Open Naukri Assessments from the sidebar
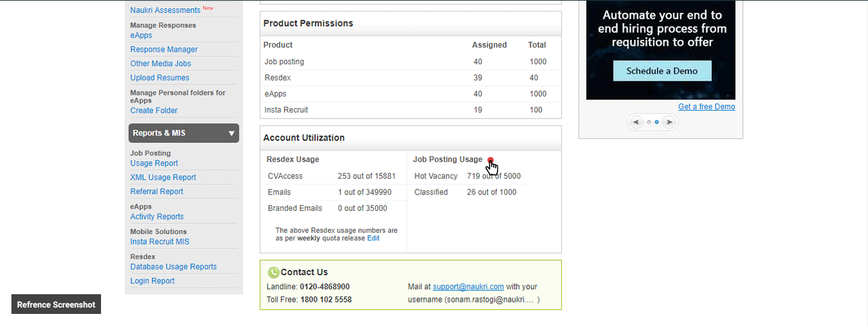Image resolution: width=868 pixels, height=326 pixels. tap(165, 10)
